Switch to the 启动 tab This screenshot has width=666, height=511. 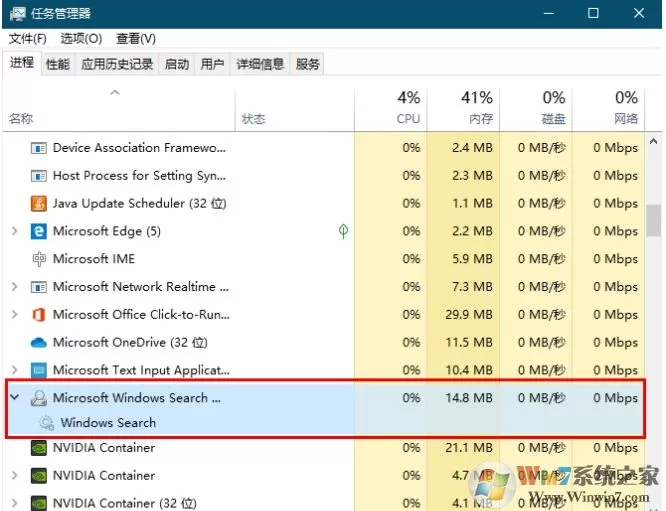pos(177,64)
